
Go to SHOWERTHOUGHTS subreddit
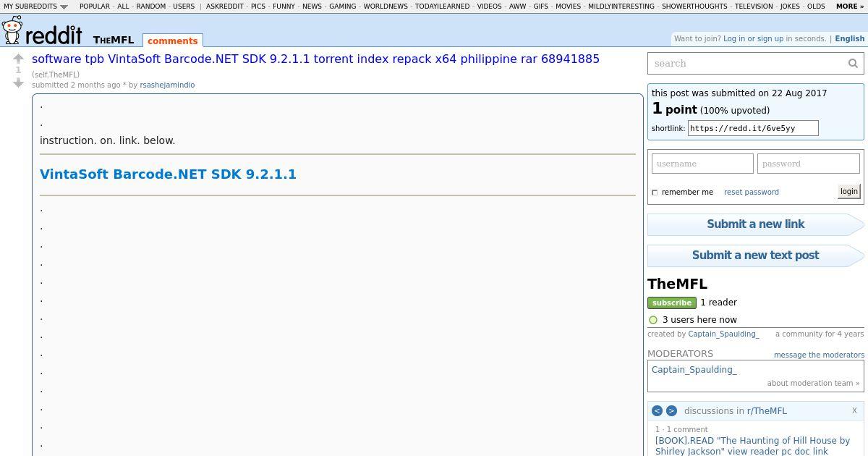point(694,7)
